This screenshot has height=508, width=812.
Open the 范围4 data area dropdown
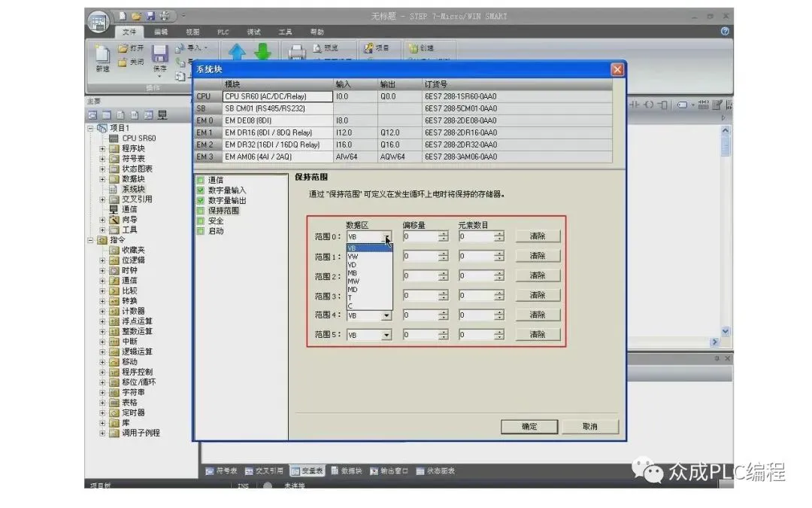386,315
